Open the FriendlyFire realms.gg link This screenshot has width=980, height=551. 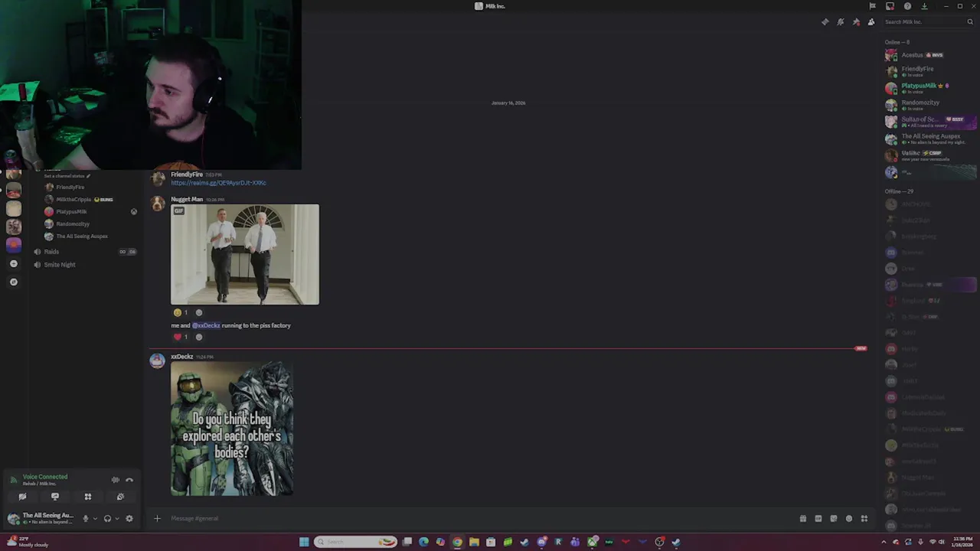click(x=218, y=183)
